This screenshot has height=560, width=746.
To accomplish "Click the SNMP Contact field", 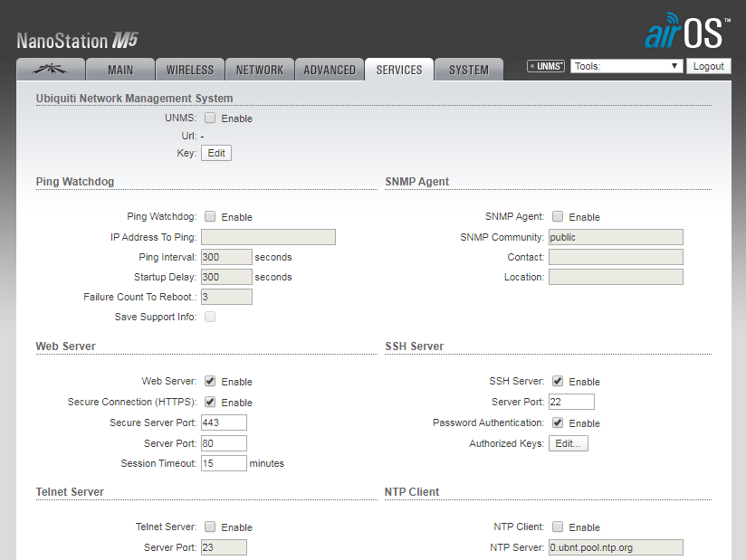I will click(617, 257).
